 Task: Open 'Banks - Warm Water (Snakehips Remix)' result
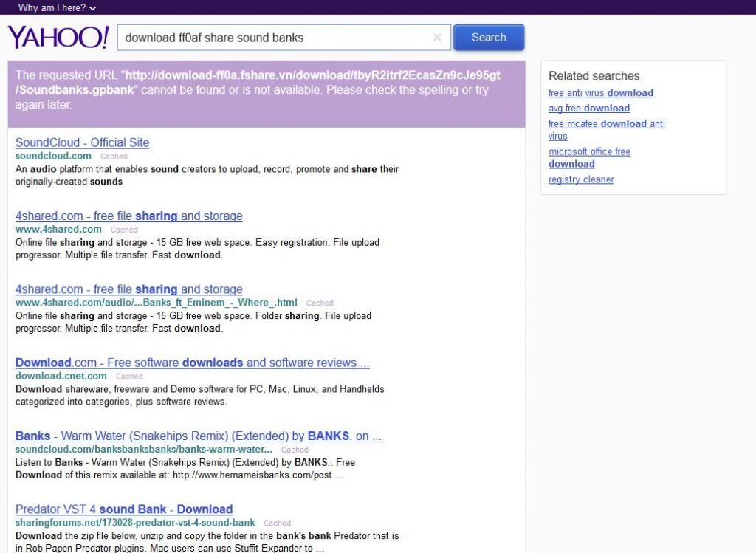[x=198, y=436]
